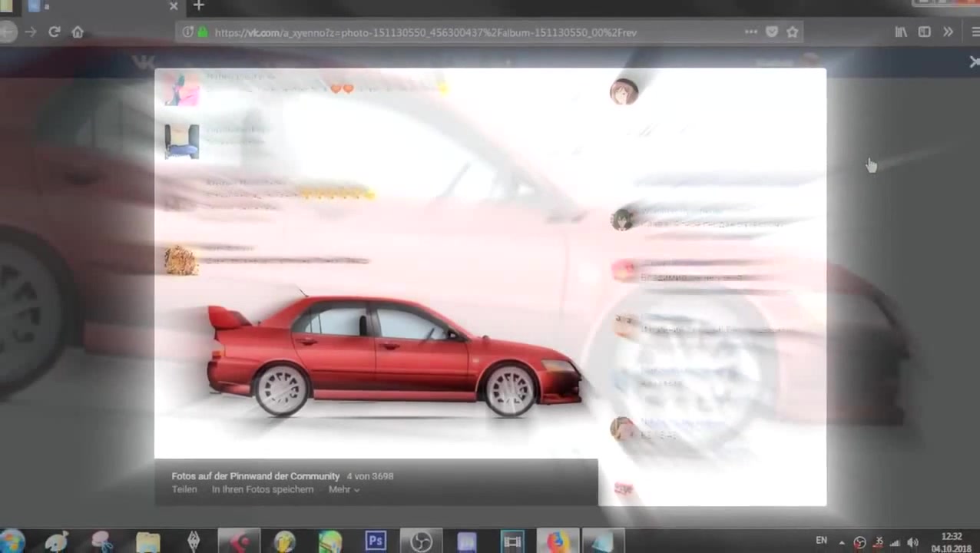Close the current browser tab

point(174,6)
